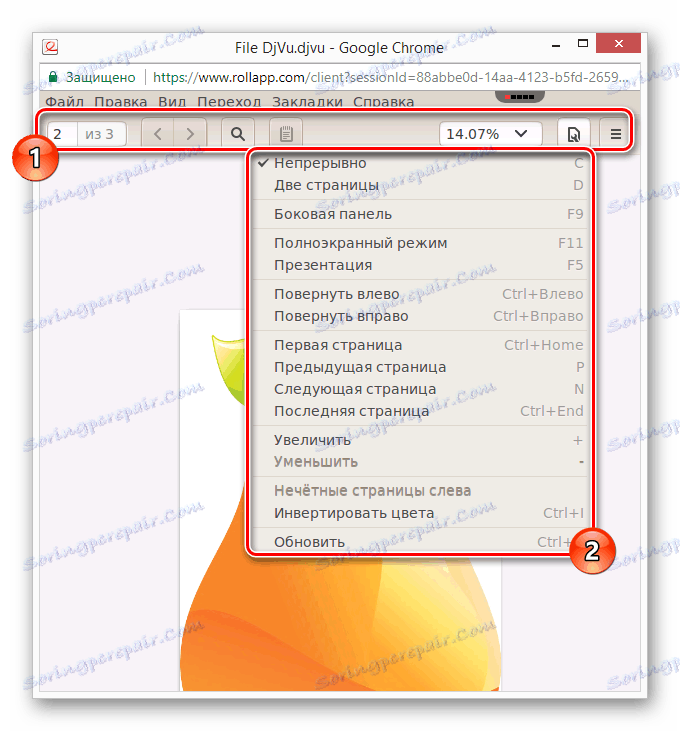680x731 pixels.
Task: Enable Полноэкранный режим fullscreen
Action: pos(419,243)
